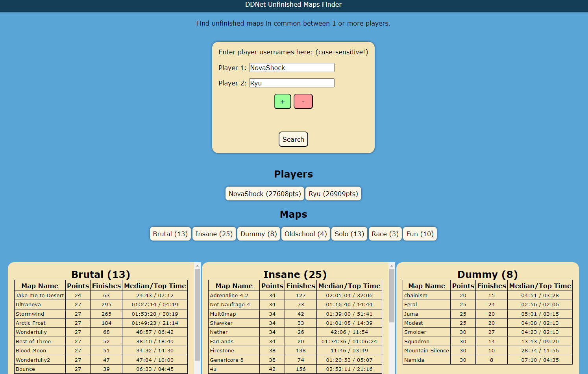This screenshot has width=588, height=374.
Task: Click the Insane panel scroll-up arrow
Action: coord(392,266)
